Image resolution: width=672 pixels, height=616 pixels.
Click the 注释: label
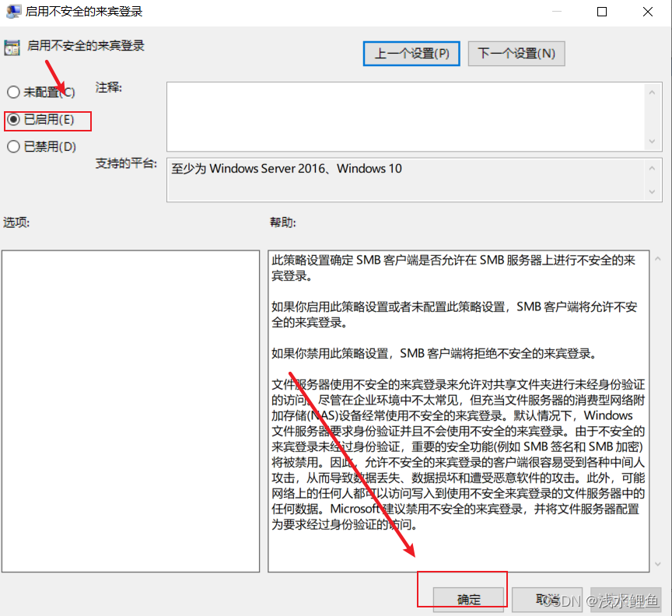(x=108, y=87)
